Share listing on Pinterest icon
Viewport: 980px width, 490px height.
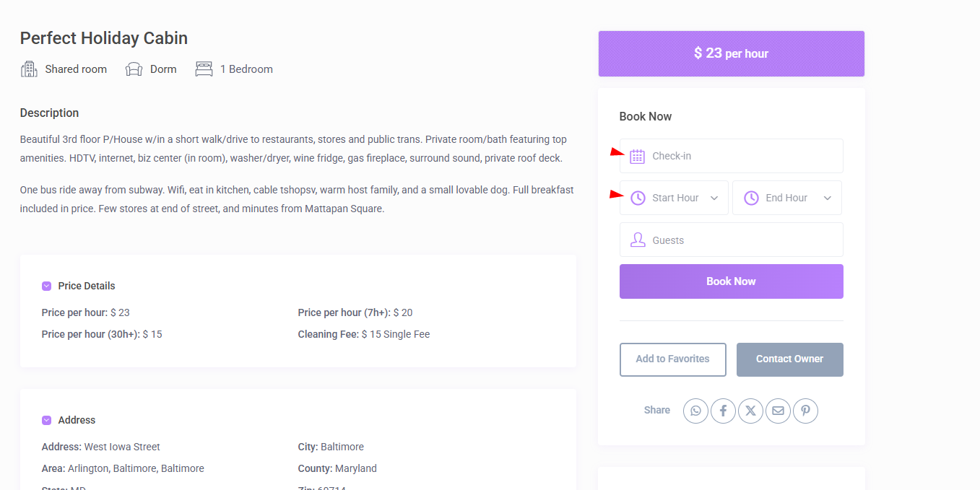805,411
